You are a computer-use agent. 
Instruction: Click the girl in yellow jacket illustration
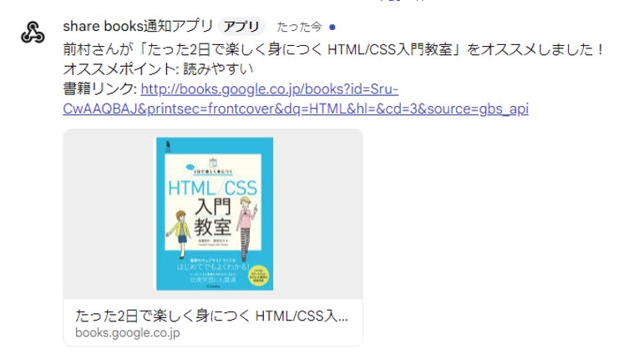[x=180, y=234]
